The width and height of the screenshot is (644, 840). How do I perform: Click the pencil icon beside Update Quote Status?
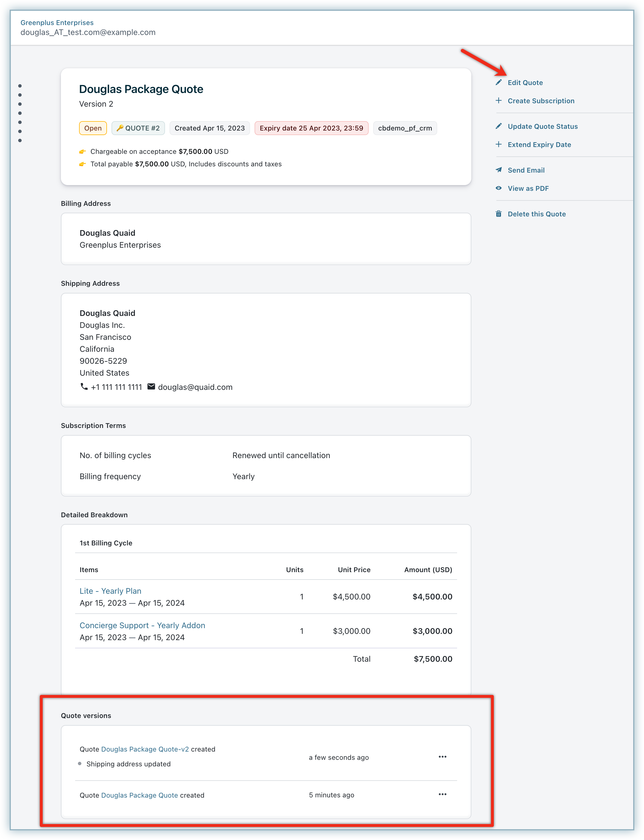(498, 126)
